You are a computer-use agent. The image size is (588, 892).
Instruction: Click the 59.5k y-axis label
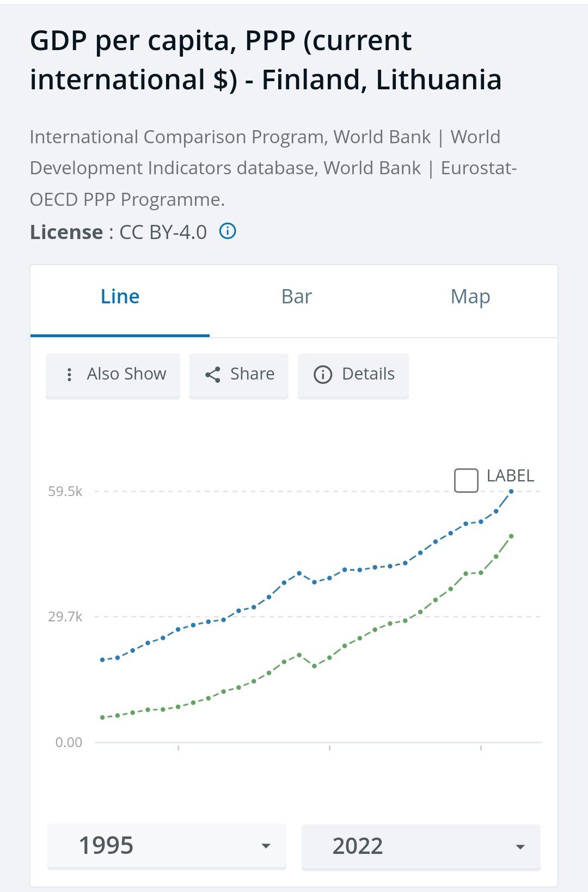point(65,491)
